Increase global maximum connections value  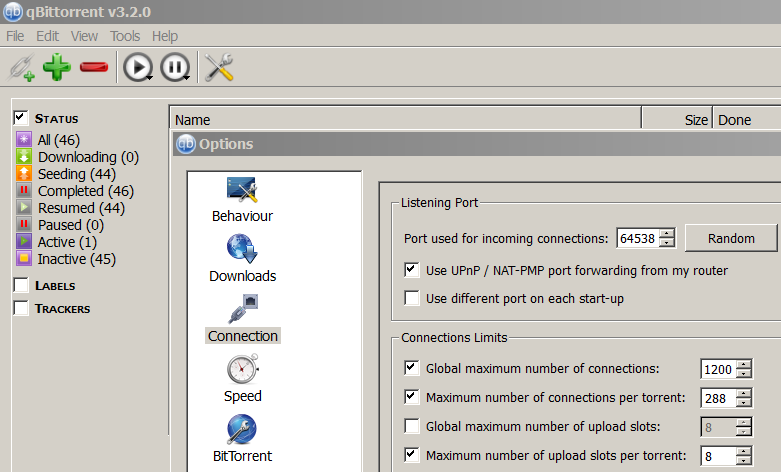click(x=744, y=364)
